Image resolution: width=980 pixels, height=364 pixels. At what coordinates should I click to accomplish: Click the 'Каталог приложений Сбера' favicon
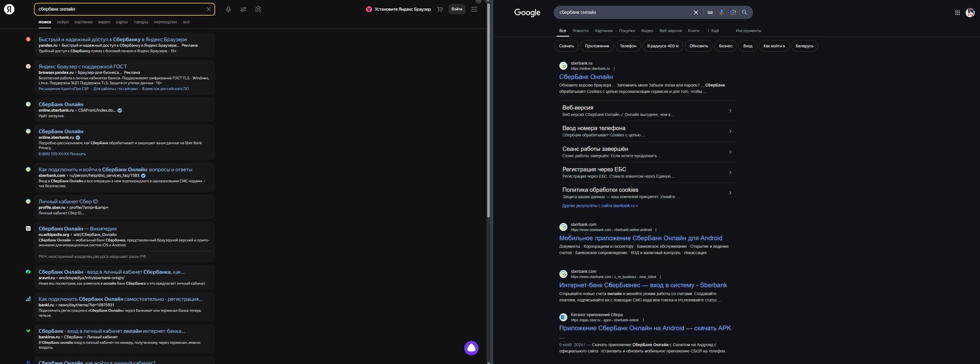pos(563,317)
